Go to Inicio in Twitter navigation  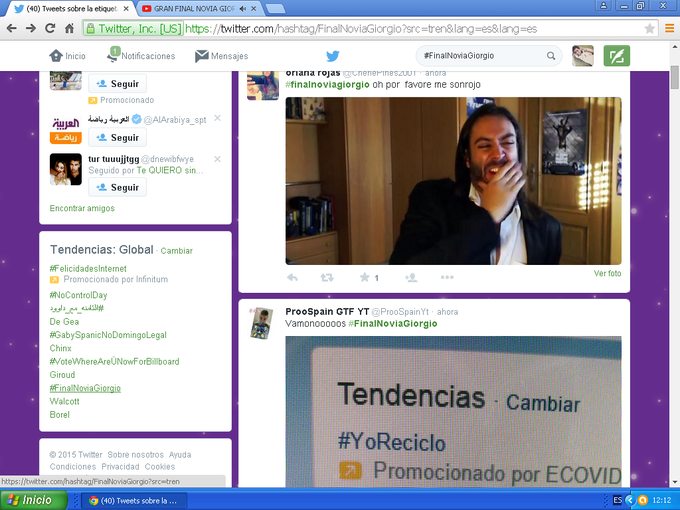(x=67, y=56)
